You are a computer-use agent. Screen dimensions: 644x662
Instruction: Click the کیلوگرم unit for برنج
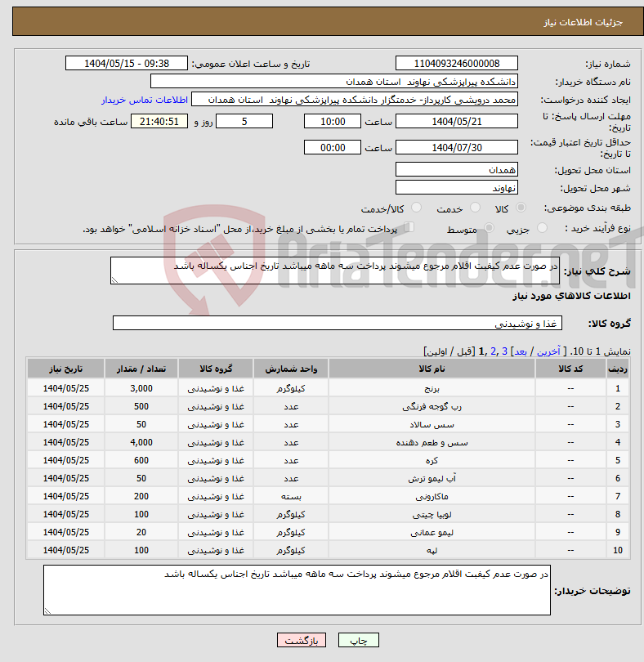tap(291, 388)
